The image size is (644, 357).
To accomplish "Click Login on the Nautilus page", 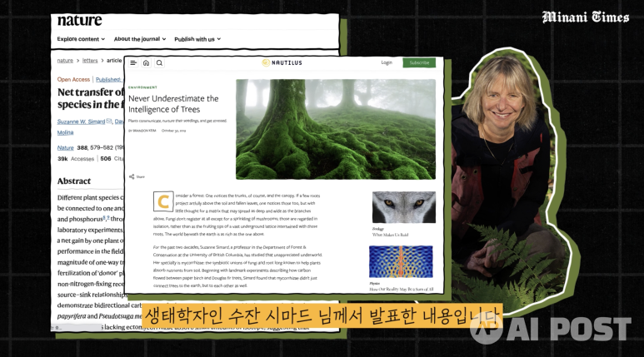I will click(387, 62).
